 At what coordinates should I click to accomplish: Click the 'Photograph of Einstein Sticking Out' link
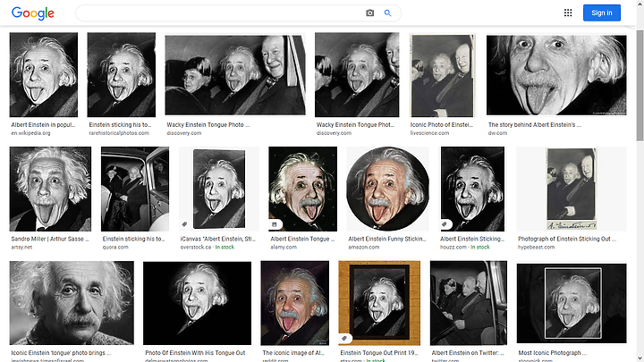pos(567,239)
